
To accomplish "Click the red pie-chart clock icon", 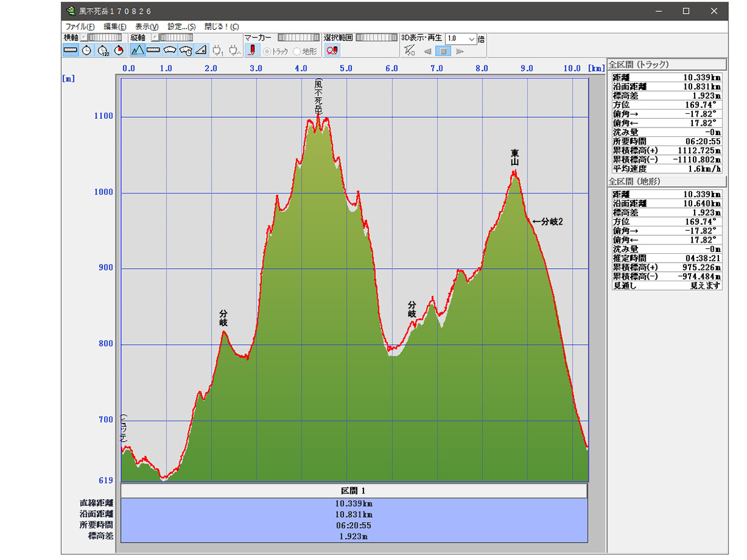I will coord(119,50).
